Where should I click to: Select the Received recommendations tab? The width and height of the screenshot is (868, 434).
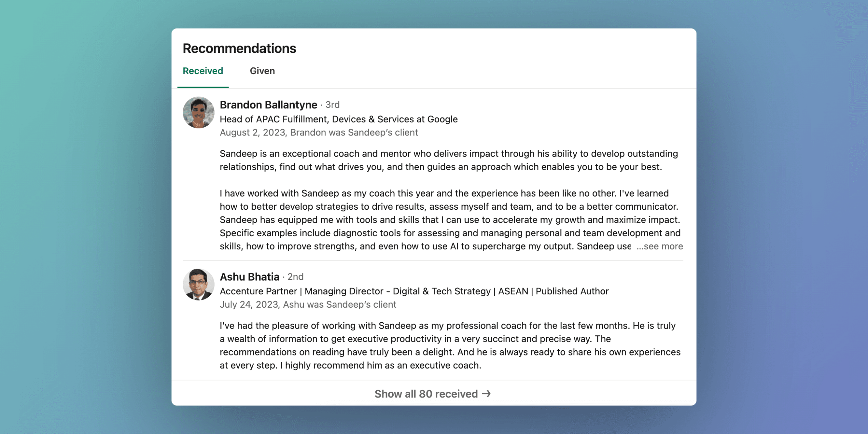[x=203, y=71]
